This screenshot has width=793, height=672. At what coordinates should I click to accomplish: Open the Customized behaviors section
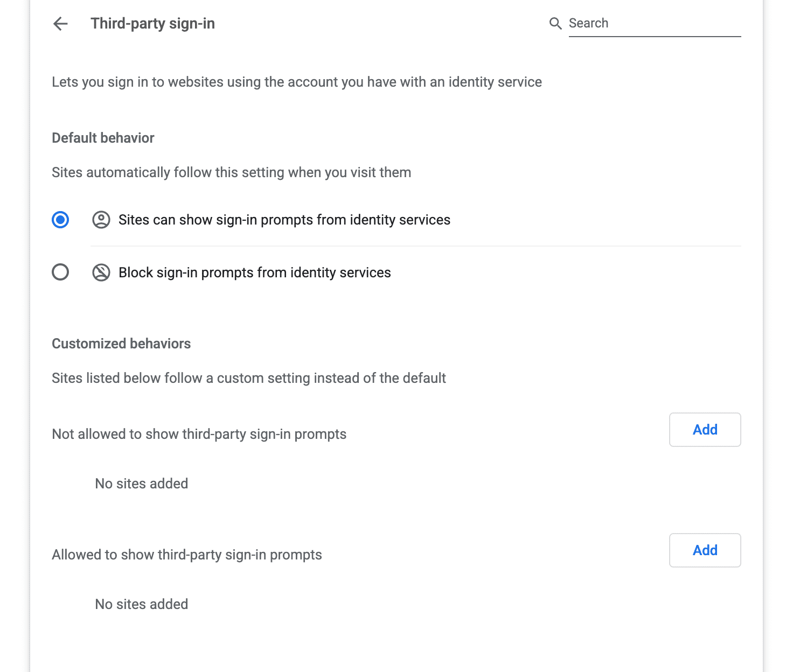click(x=121, y=344)
